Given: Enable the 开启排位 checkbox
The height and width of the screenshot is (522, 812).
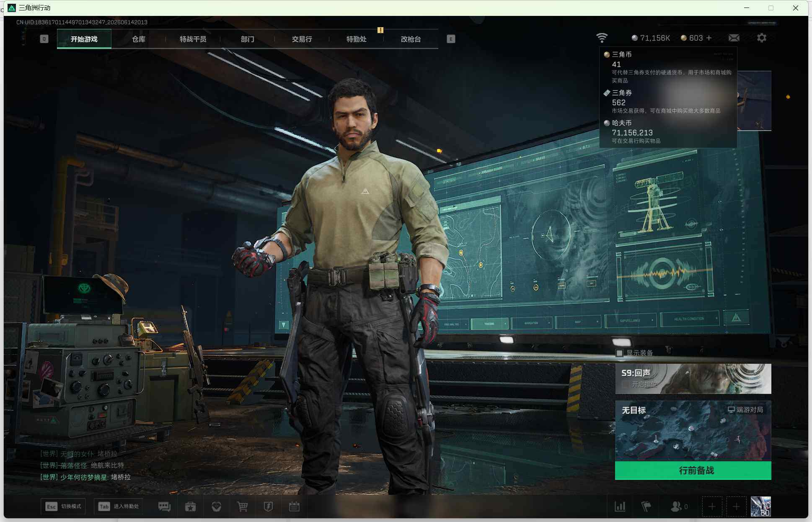Looking at the screenshot, I should (x=625, y=384).
